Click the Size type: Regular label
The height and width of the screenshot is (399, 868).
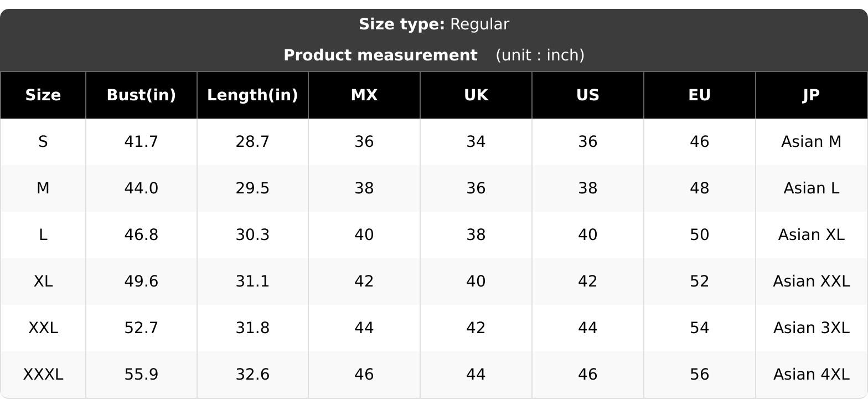point(434,24)
